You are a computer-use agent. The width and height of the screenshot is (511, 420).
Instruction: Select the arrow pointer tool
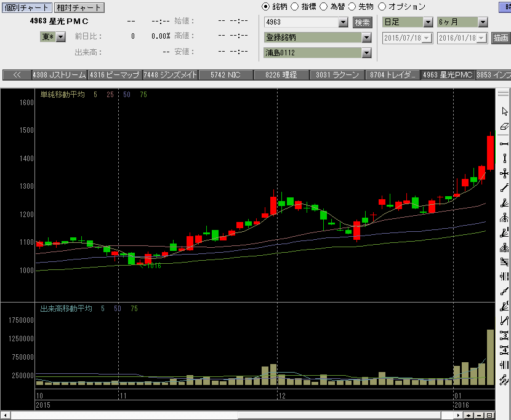(x=504, y=111)
